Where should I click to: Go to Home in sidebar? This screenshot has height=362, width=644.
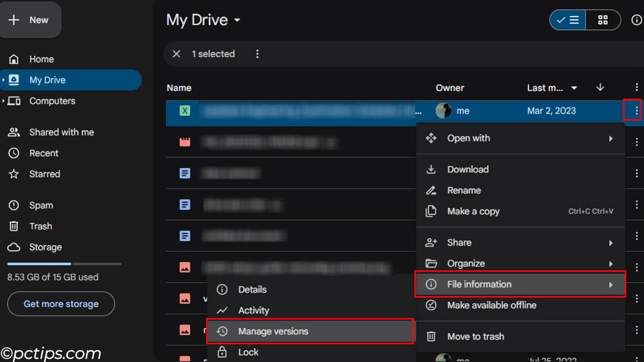tap(41, 59)
